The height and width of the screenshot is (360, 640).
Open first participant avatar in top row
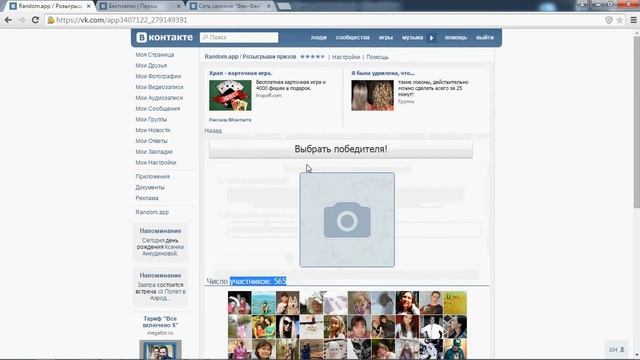click(x=240, y=302)
